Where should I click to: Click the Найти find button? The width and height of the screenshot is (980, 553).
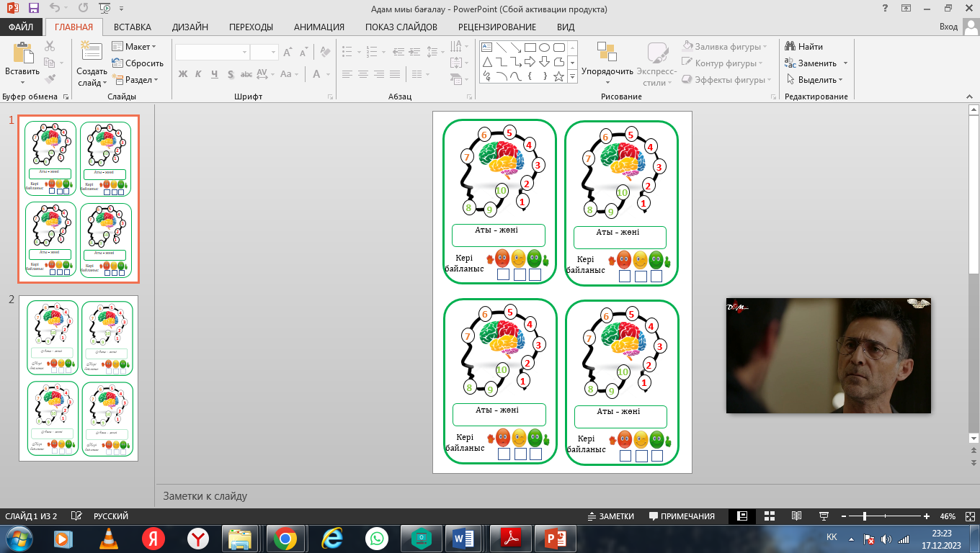click(804, 47)
